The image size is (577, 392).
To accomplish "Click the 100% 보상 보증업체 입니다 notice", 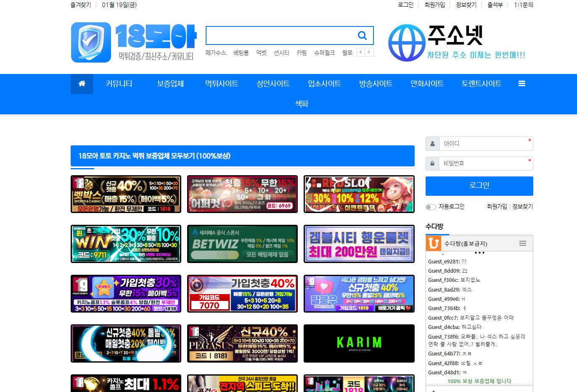I will pos(479,381).
